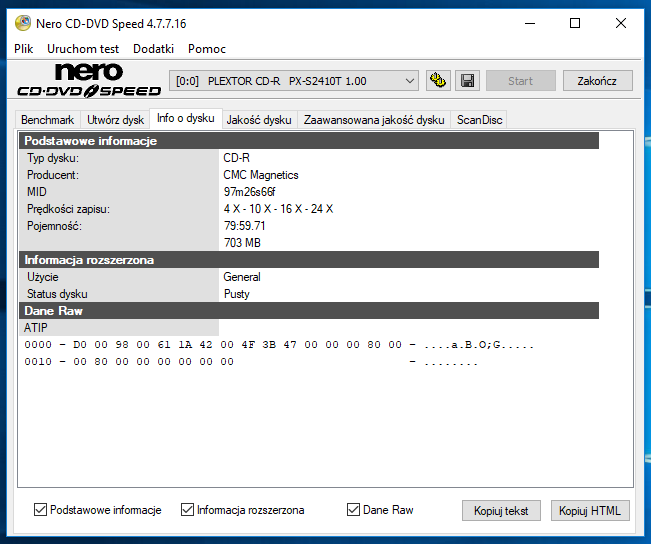The image size is (651, 544).
Task: Close the Nero CD-DVD Speed window
Action: [x=621, y=23]
